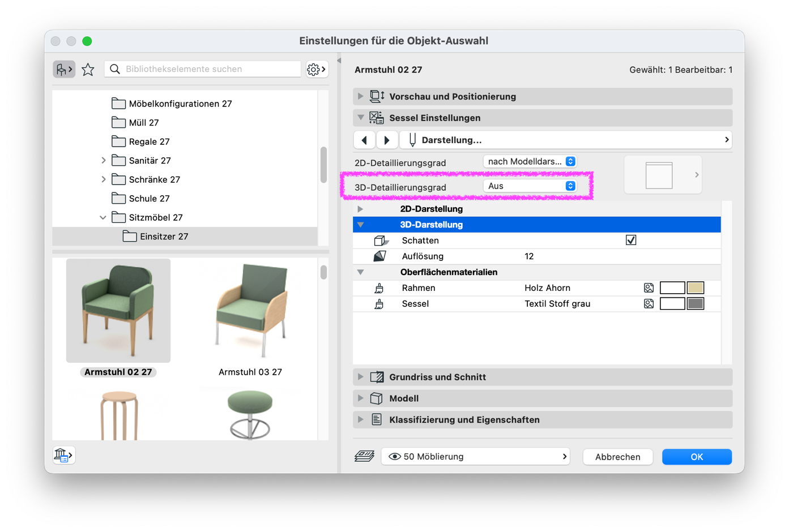Click the Sessel Einstellungen panel icon

tap(377, 118)
